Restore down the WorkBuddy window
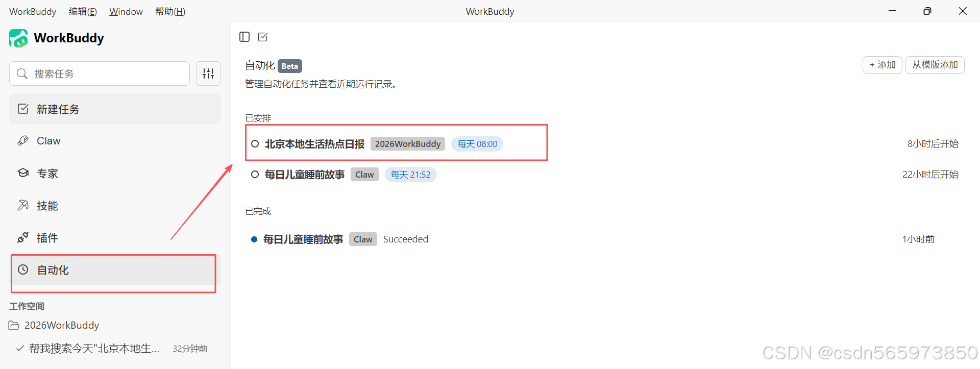980x369 pixels. [927, 11]
